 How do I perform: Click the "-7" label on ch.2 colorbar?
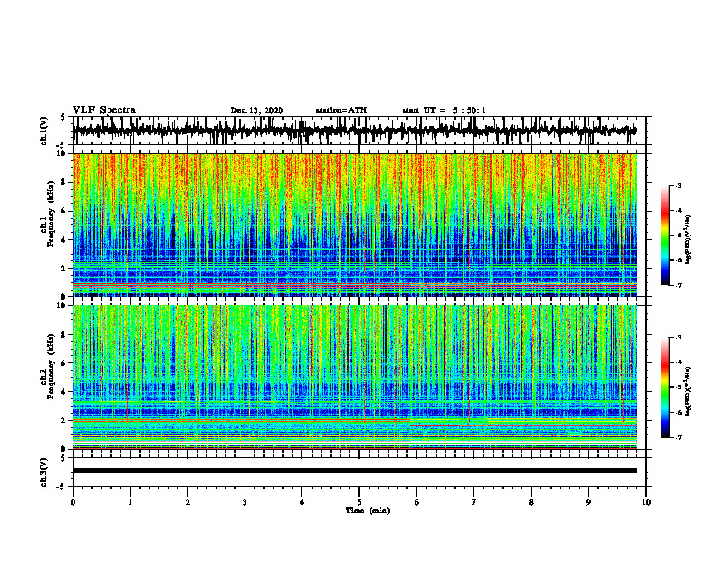click(x=678, y=437)
